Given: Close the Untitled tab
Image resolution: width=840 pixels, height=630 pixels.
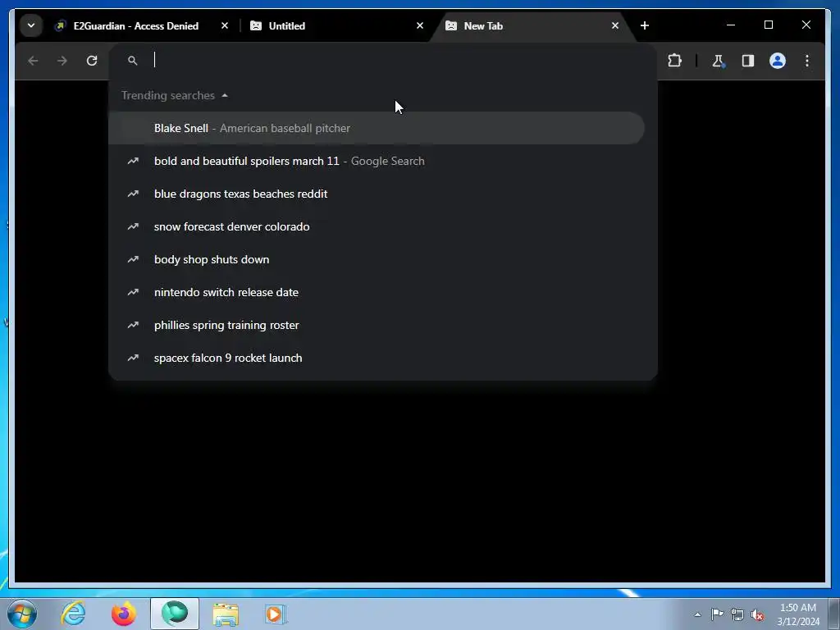Looking at the screenshot, I should [420, 25].
